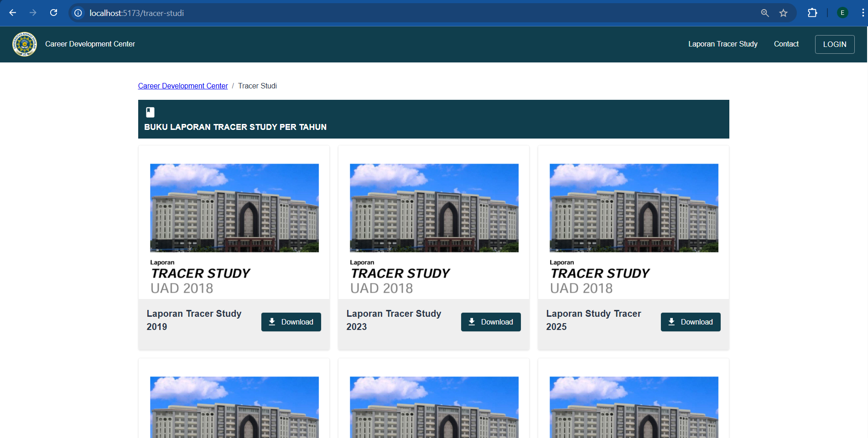
Task: Download Laporan Tracer Study 2023
Action: [x=491, y=322]
